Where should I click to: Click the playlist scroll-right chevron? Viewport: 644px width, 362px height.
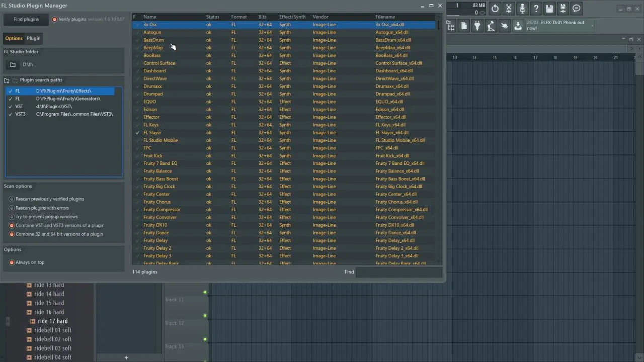tap(631, 49)
